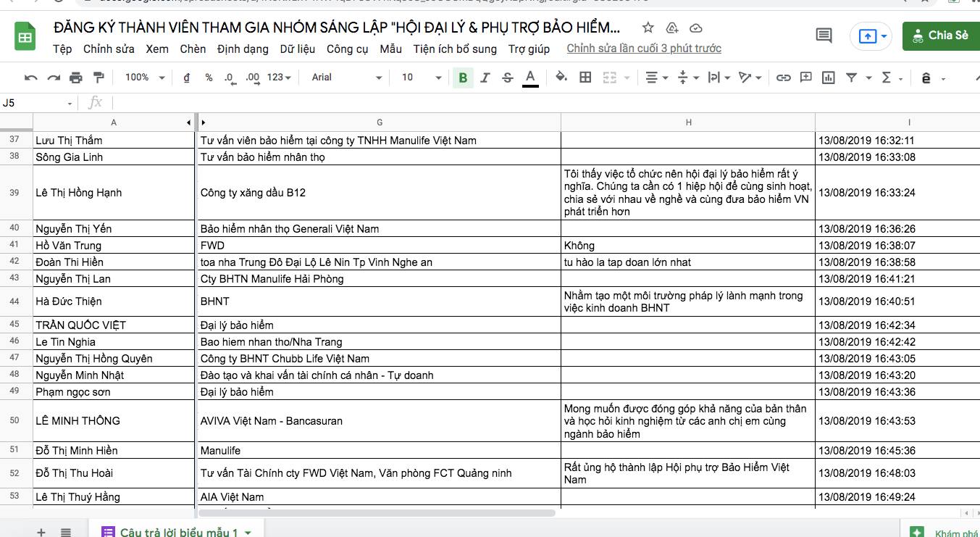This screenshot has width=980, height=537.
Task: Open the comment history icon
Action: click(824, 36)
